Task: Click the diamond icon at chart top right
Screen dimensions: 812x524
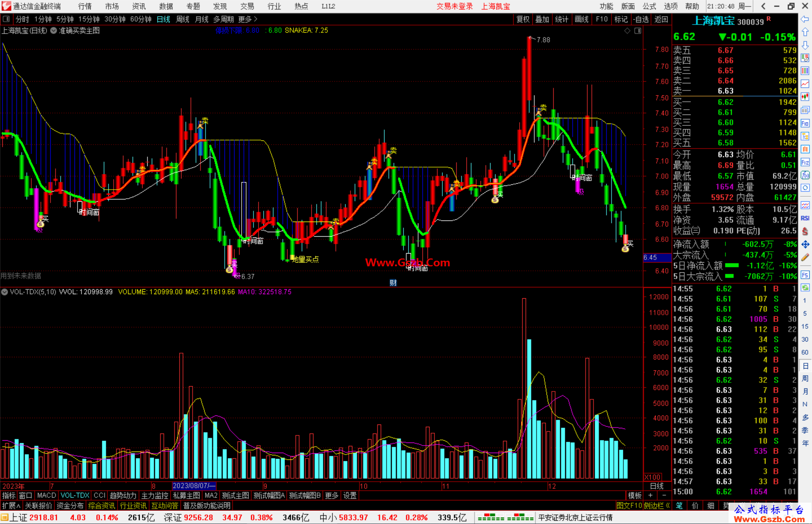Action: tap(627, 31)
